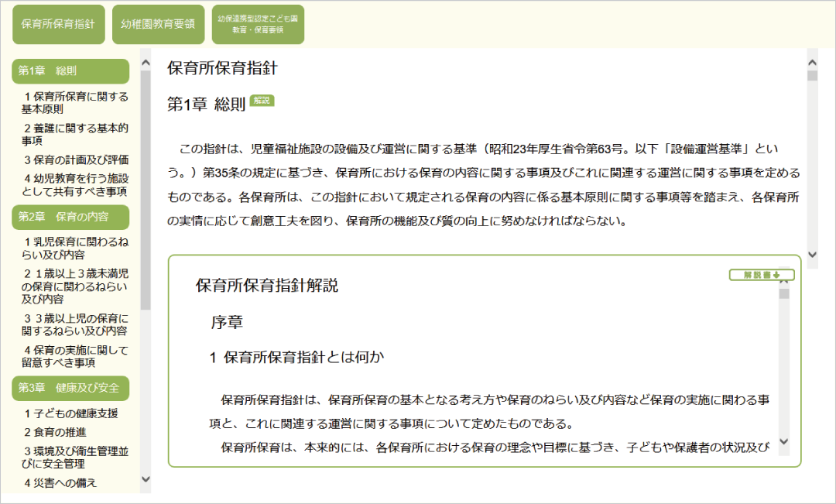Open the 保育所保育指針 tab
Screen dimensions: 836x504
(x=58, y=25)
